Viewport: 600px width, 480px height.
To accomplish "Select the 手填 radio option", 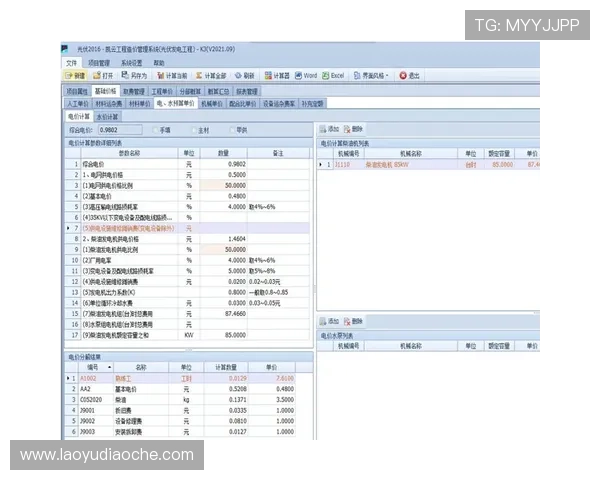I will 161,130.
